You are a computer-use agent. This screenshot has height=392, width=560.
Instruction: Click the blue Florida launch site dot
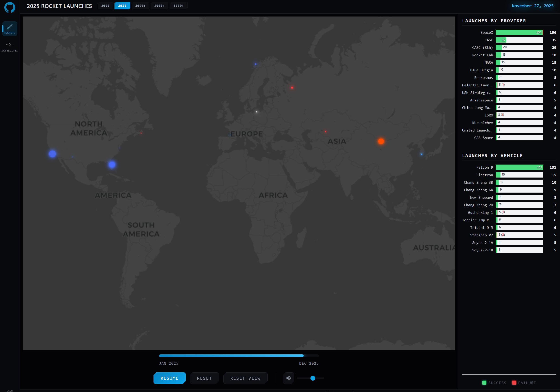click(112, 165)
